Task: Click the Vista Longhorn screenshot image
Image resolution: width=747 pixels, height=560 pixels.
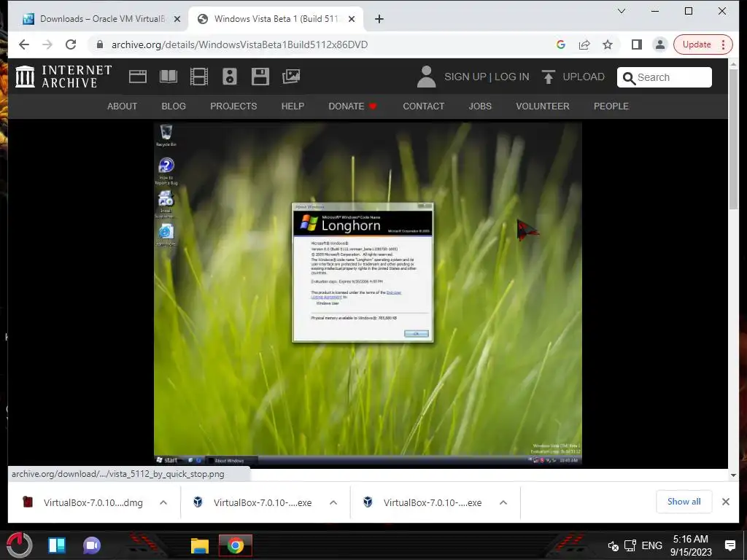Action: (x=368, y=293)
